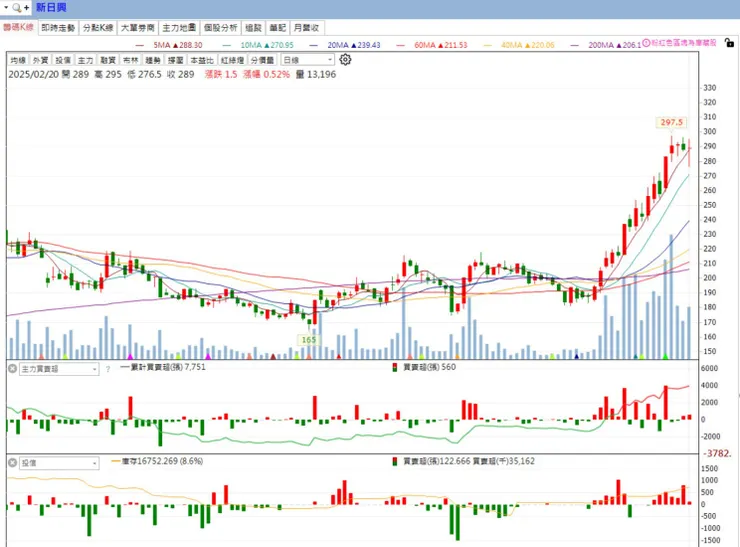Switch to the 即時走勢 tab
The image size is (740, 547).
click(x=58, y=28)
